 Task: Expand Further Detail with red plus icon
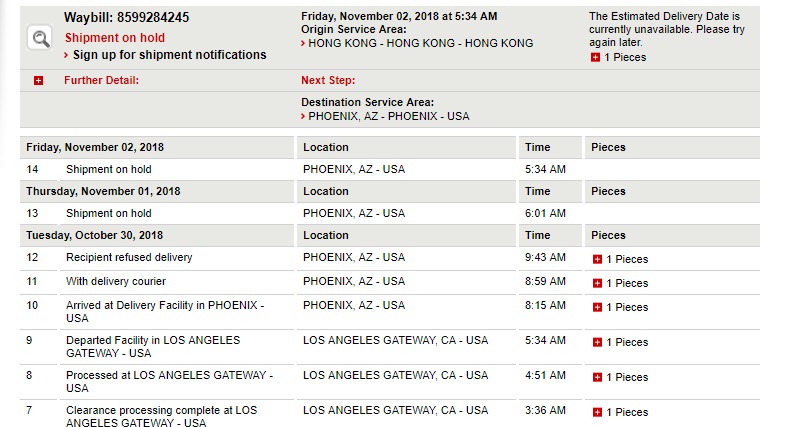click(39, 81)
